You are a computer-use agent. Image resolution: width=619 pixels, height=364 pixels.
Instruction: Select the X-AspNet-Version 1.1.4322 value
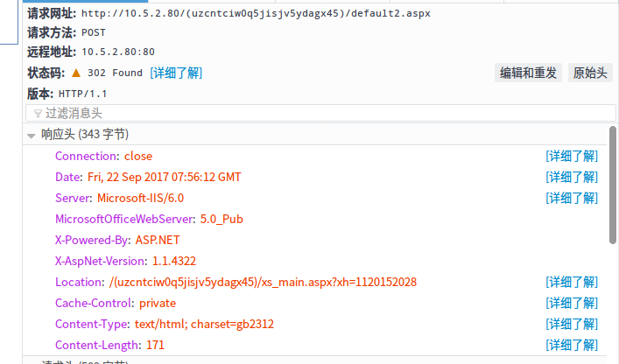(x=174, y=261)
